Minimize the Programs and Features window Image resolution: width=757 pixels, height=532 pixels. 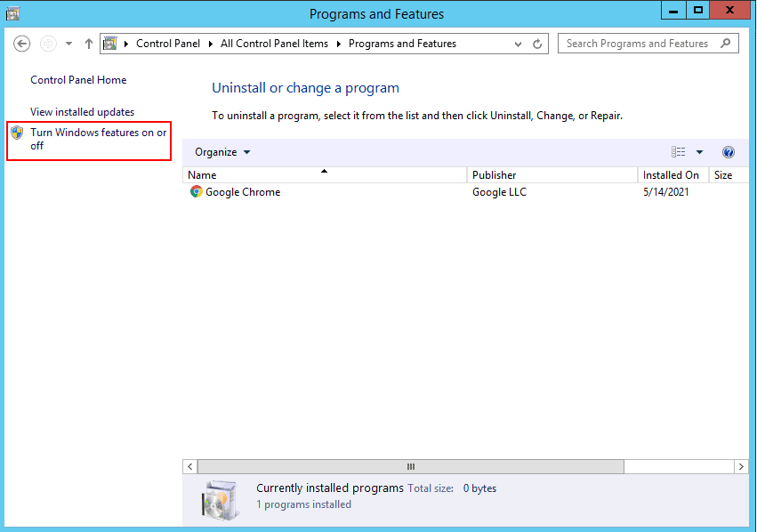673,10
